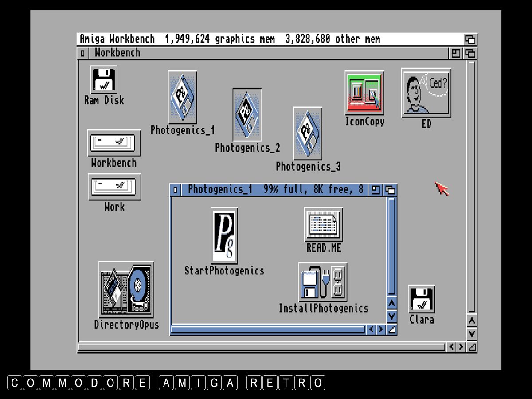Select the Workbench hard drive icon

point(114,143)
